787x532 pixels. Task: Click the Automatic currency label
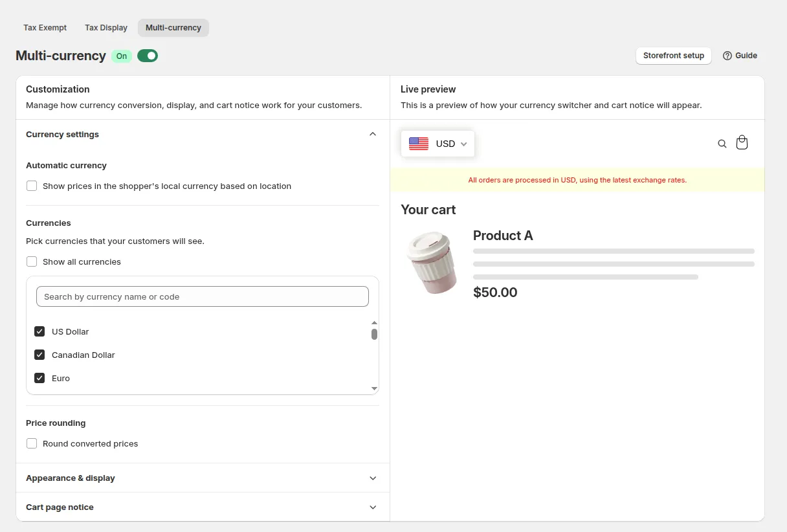(x=66, y=165)
